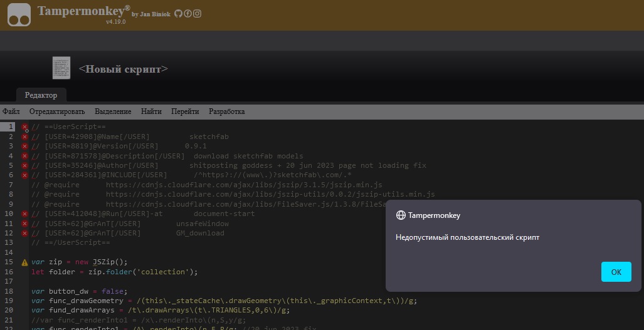Click the warning triangle on line 15
644x330 pixels.
click(x=24, y=262)
